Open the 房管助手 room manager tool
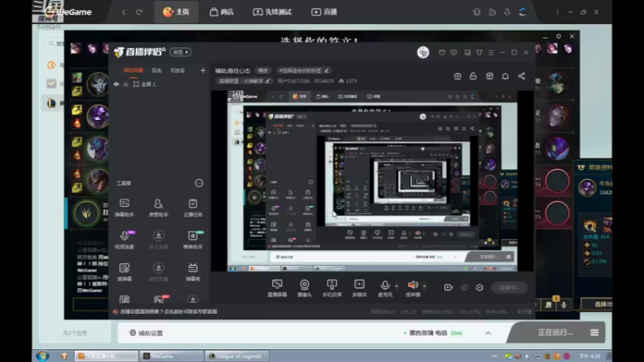Screen dimensions: 644x362 159,208
